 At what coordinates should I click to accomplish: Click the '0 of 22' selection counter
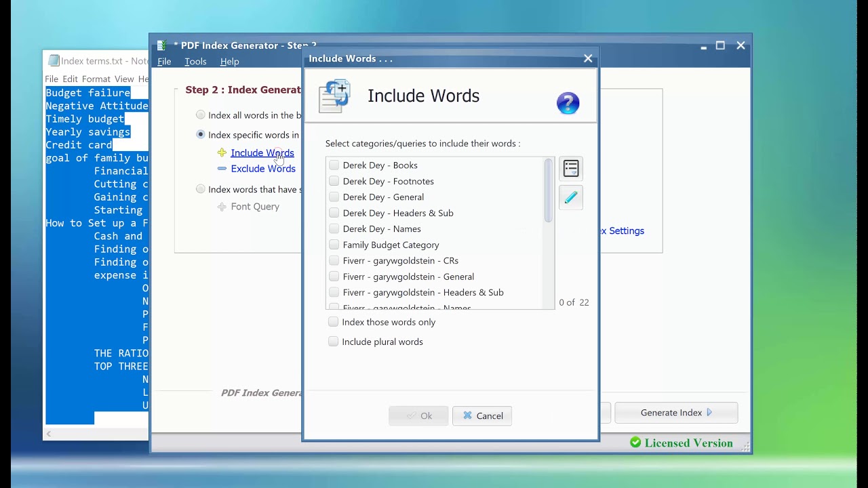click(x=574, y=303)
